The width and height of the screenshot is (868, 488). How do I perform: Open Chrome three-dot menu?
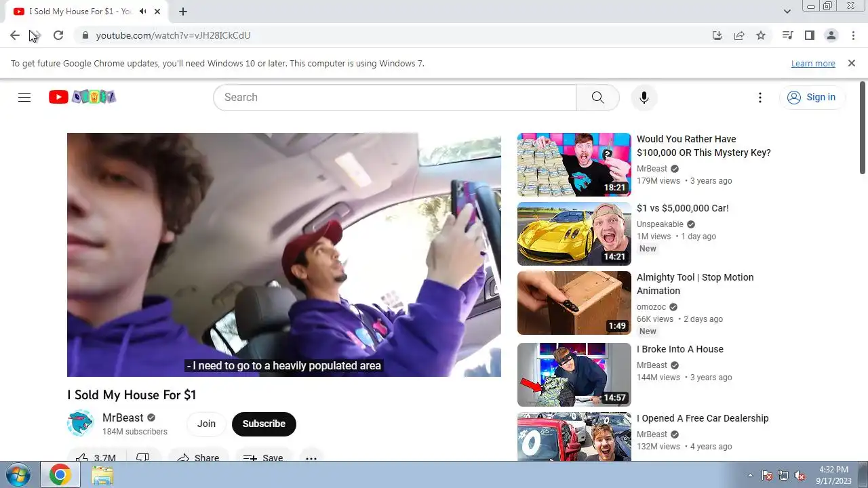pyautogui.click(x=852, y=35)
